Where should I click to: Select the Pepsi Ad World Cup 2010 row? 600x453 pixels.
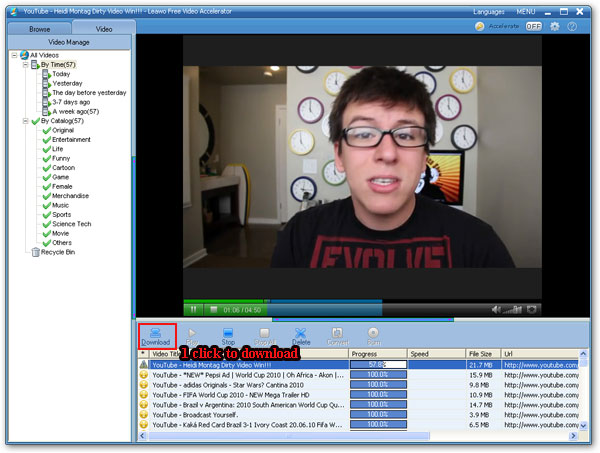[x=359, y=375]
